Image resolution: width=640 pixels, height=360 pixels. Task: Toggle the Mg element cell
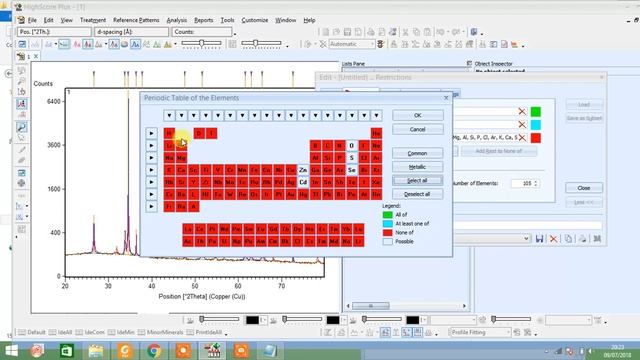(x=182, y=158)
